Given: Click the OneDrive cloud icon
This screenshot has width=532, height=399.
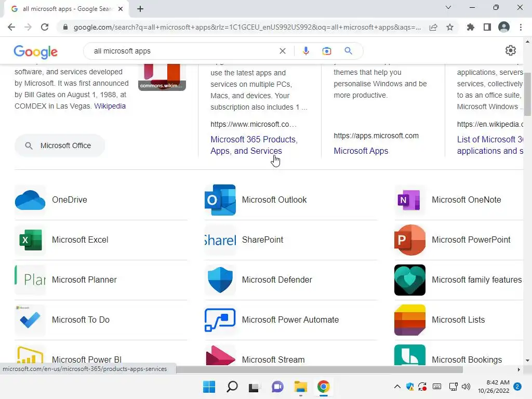Looking at the screenshot, I should click(30, 200).
